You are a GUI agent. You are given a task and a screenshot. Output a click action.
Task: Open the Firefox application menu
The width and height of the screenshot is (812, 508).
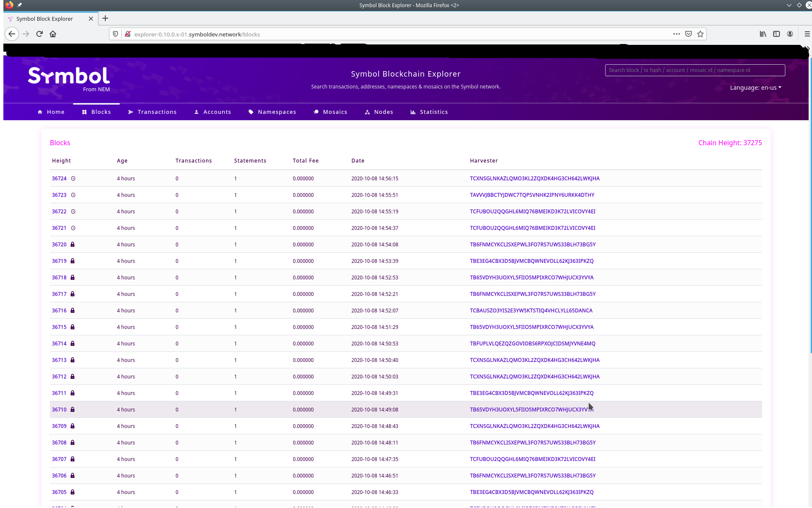point(807,34)
